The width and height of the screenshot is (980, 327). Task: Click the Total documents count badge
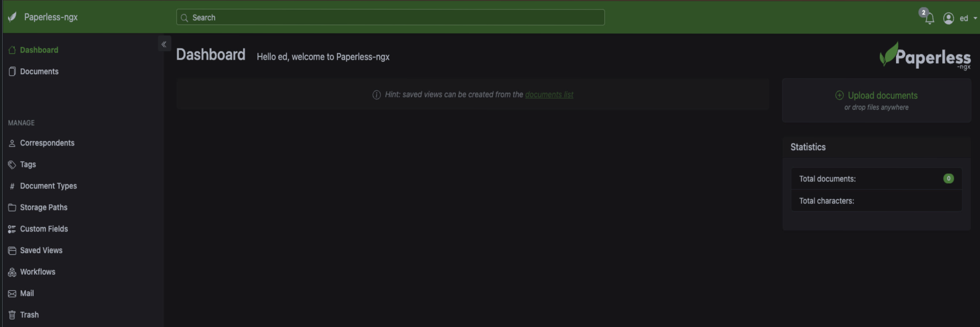tap(948, 178)
